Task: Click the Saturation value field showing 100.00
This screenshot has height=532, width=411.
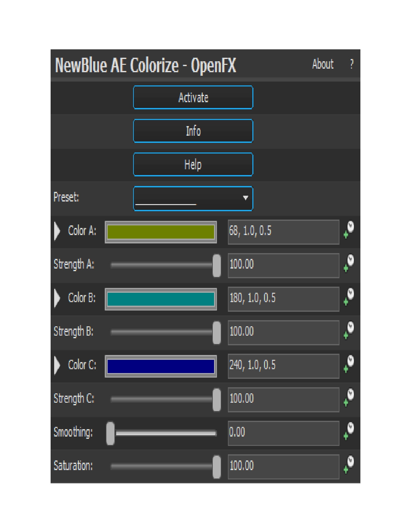Action: click(x=283, y=466)
